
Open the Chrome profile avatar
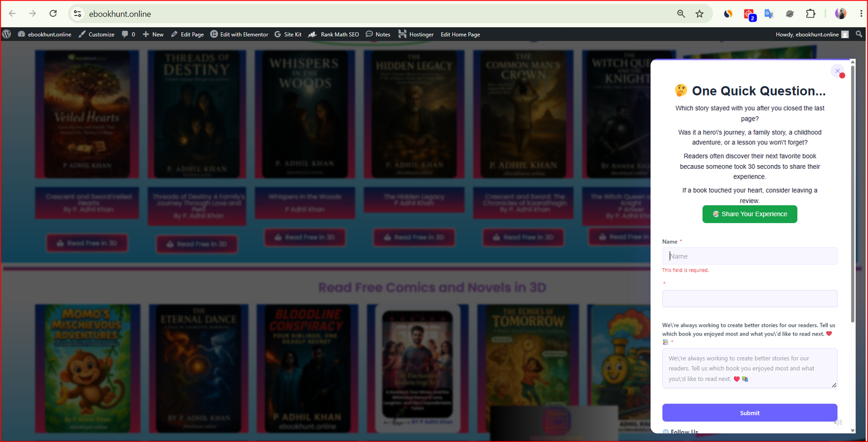pyautogui.click(x=841, y=14)
